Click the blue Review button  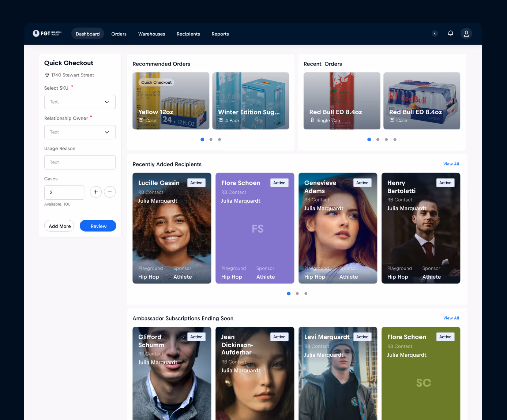(x=98, y=226)
